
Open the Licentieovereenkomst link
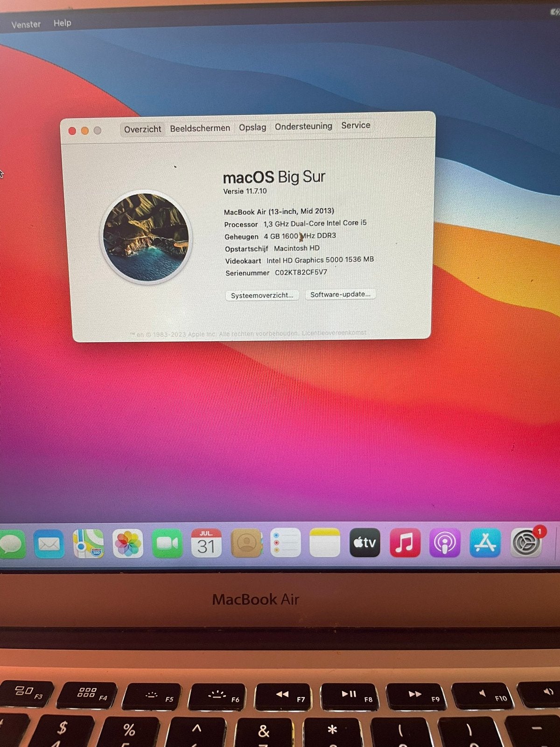[x=334, y=333]
